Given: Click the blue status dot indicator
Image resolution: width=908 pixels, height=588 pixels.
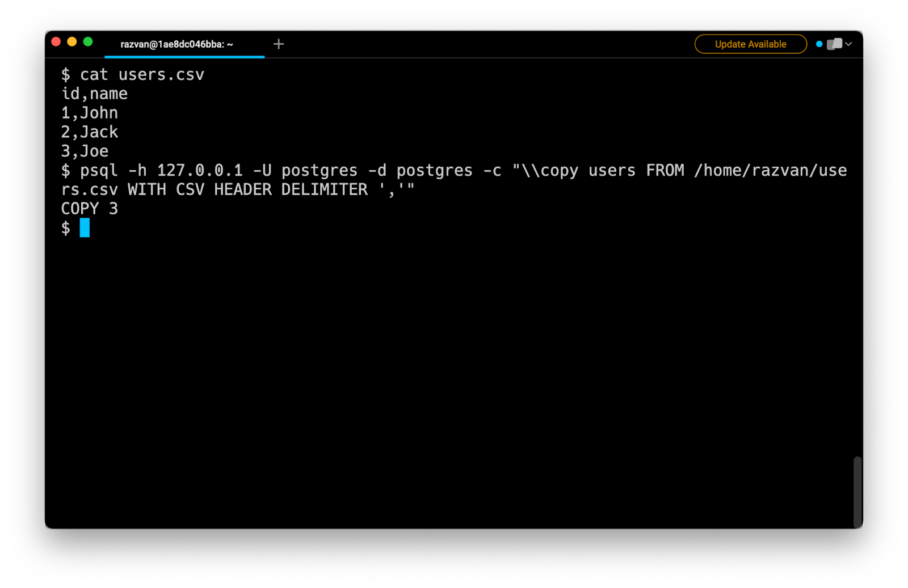Looking at the screenshot, I should [x=819, y=44].
